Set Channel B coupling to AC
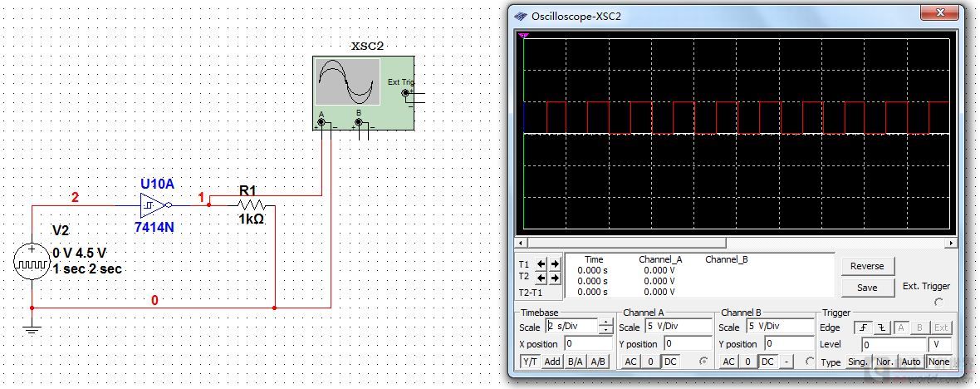 (x=728, y=362)
